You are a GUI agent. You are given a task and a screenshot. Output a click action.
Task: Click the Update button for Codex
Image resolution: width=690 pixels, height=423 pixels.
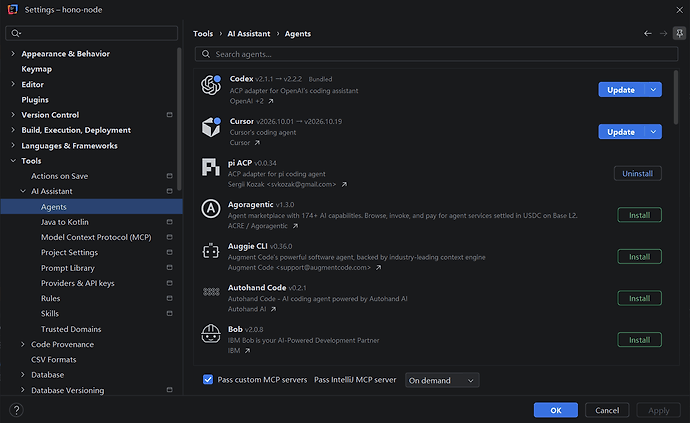coord(621,90)
